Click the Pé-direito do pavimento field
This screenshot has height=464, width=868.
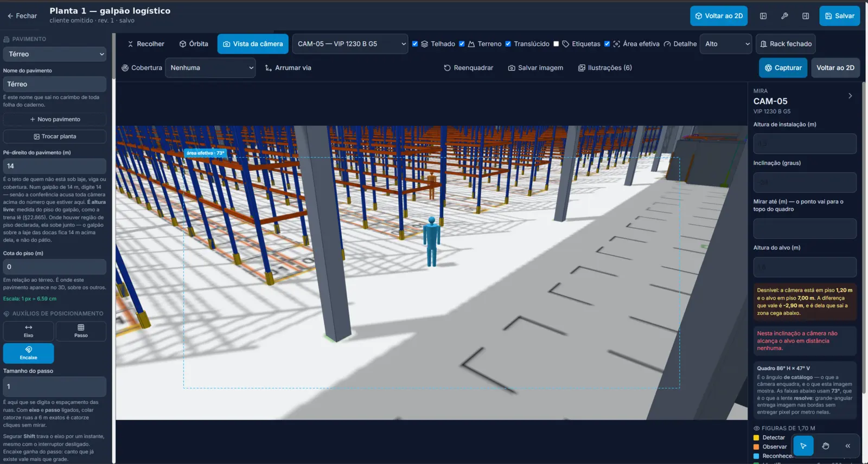point(55,166)
